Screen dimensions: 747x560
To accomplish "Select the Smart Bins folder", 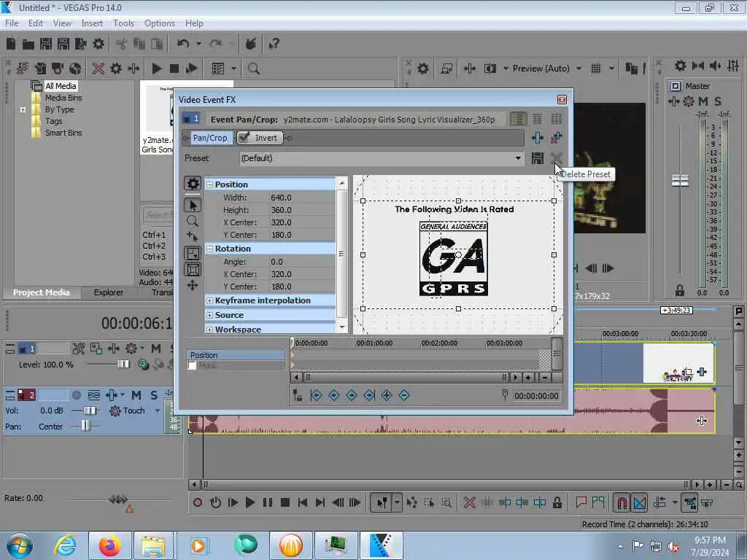I will tap(63, 133).
